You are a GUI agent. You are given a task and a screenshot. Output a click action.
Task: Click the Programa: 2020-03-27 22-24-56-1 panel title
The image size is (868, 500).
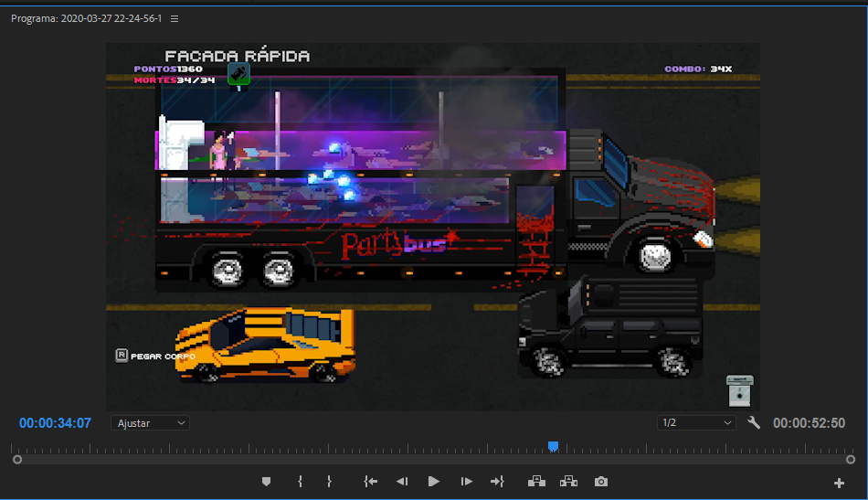tap(87, 19)
